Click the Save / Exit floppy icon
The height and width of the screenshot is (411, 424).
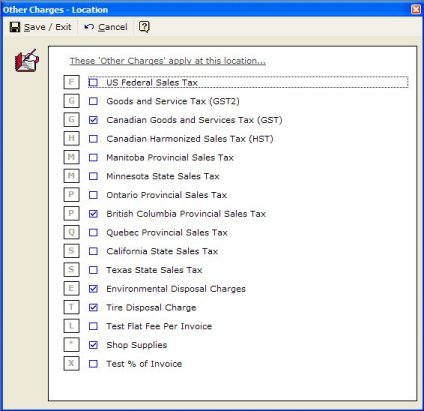coord(15,27)
